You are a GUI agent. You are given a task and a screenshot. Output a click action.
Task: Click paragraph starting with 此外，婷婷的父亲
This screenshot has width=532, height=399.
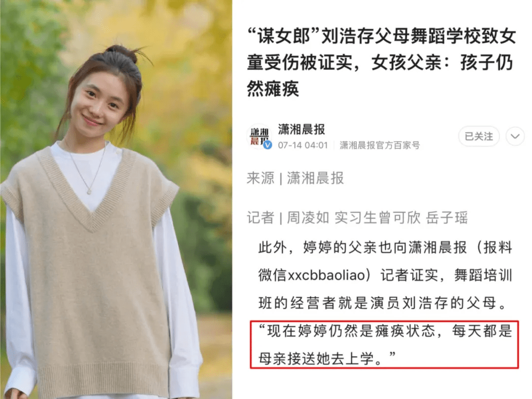click(x=385, y=275)
